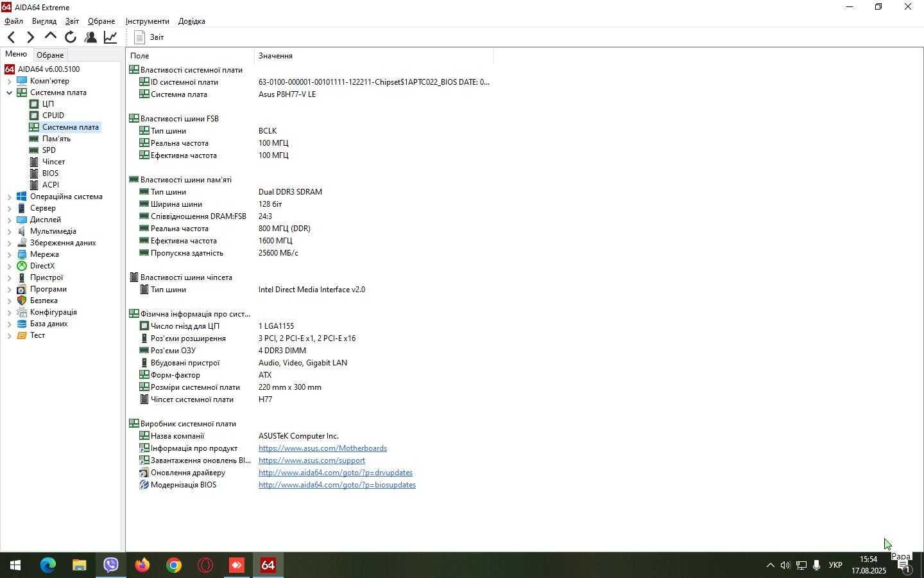Select the ЦП item icon in tree
This screenshot has height=578, width=924.
[34, 104]
